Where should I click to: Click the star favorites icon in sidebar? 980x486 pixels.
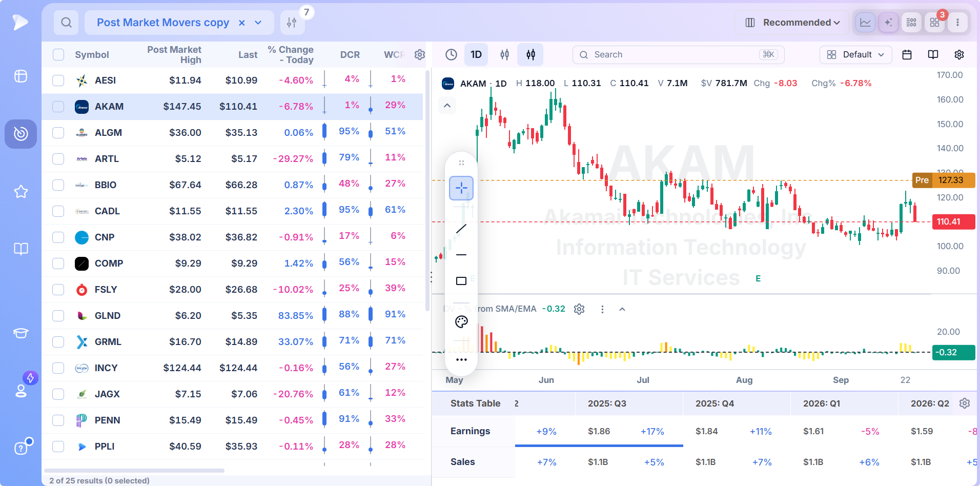(x=21, y=192)
